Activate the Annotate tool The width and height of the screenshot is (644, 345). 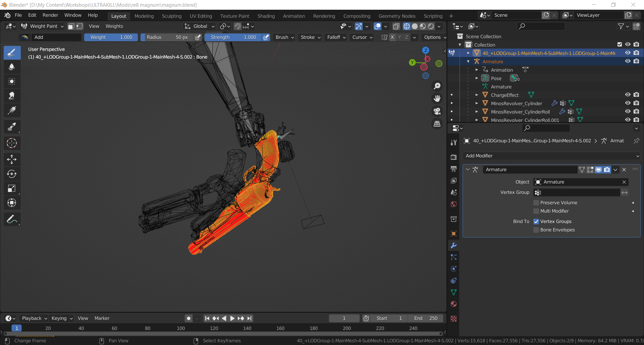[x=12, y=220]
